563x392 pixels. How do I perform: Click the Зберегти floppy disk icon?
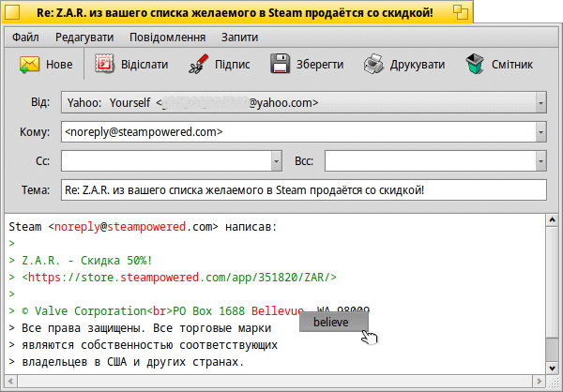pyautogui.click(x=280, y=65)
